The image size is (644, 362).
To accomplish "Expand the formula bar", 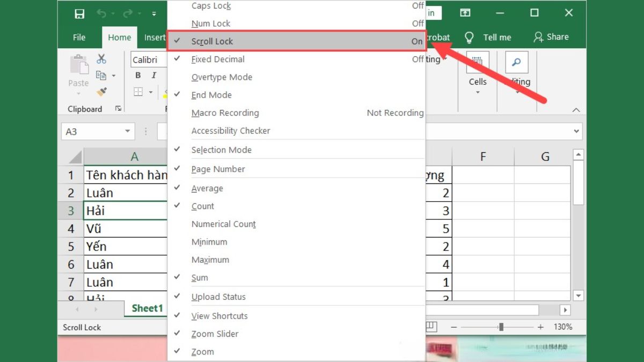I will click(577, 131).
